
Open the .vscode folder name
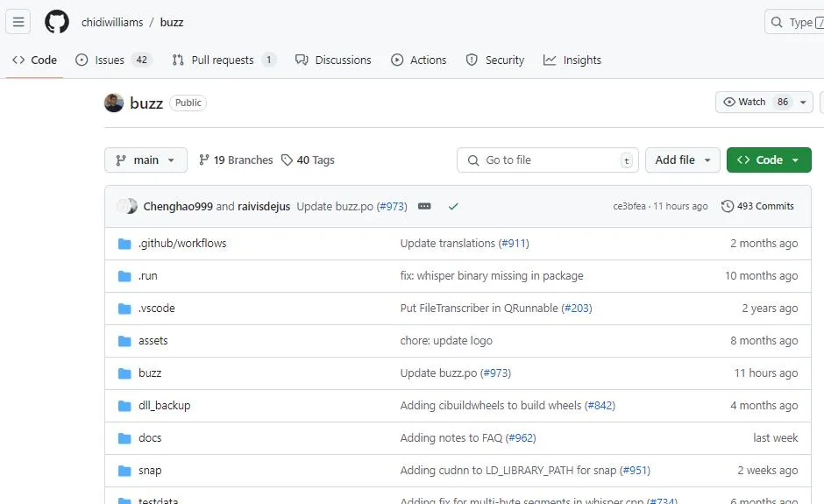pyautogui.click(x=157, y=308)
